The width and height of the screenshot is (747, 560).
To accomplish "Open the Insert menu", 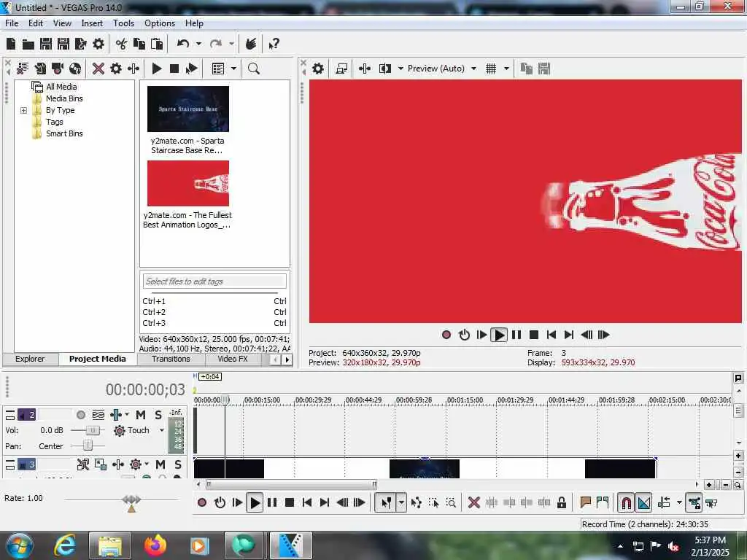I will (x=92, y=23).
